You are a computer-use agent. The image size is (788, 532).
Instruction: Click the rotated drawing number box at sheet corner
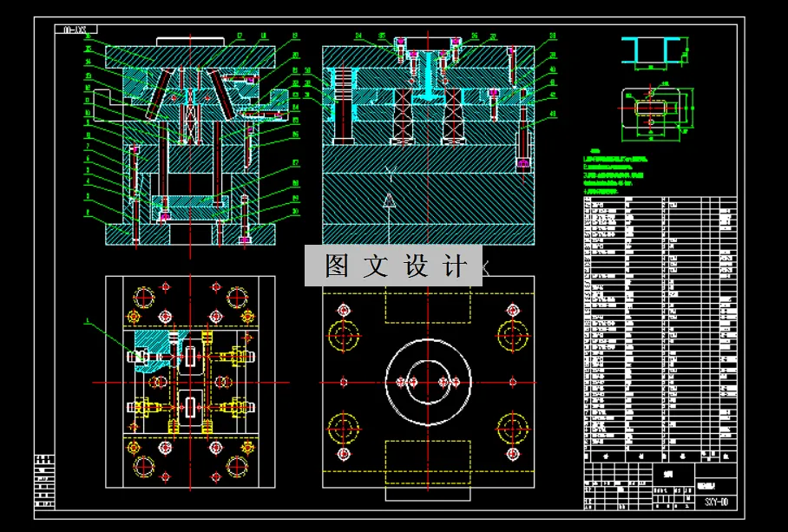tap(76, 30)
